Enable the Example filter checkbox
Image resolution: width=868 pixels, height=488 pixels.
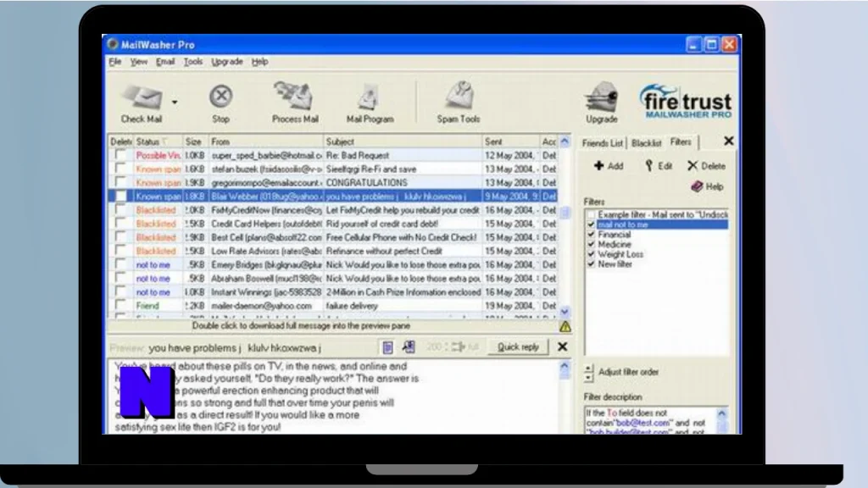591,214
